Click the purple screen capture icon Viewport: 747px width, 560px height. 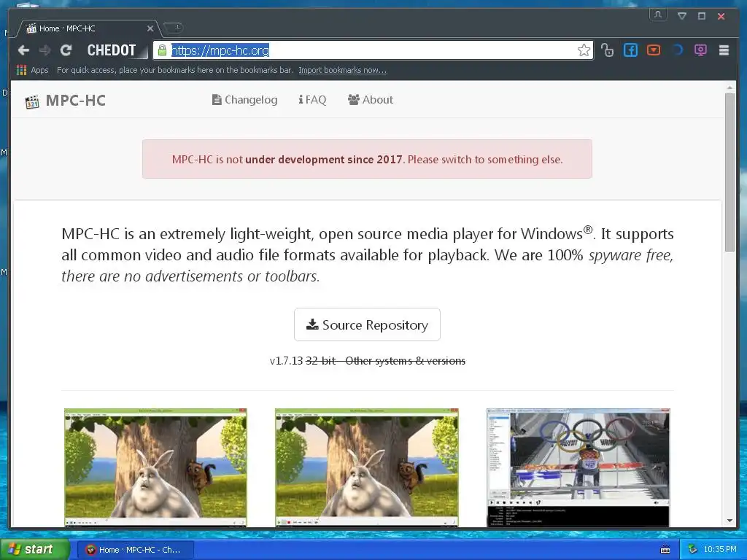point(700,50)
